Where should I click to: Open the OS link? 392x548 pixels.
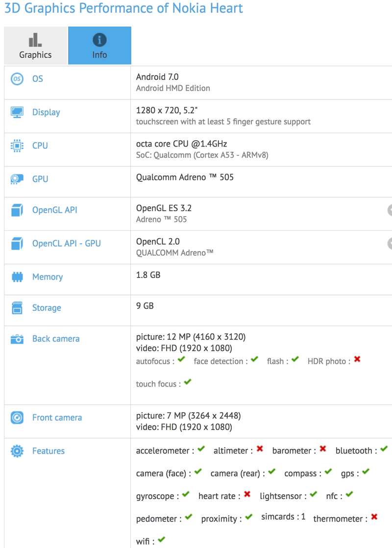pyautogui.click(x=38, y=78)
